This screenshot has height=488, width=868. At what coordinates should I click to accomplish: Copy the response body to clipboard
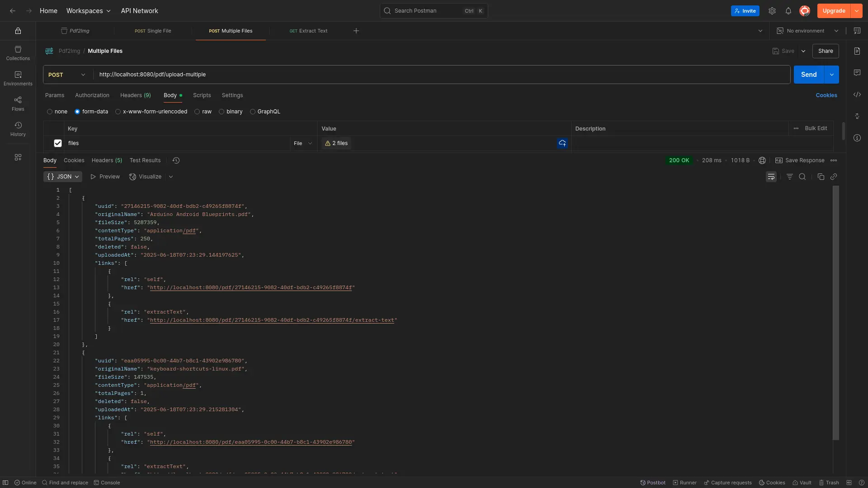pos(821,177)
